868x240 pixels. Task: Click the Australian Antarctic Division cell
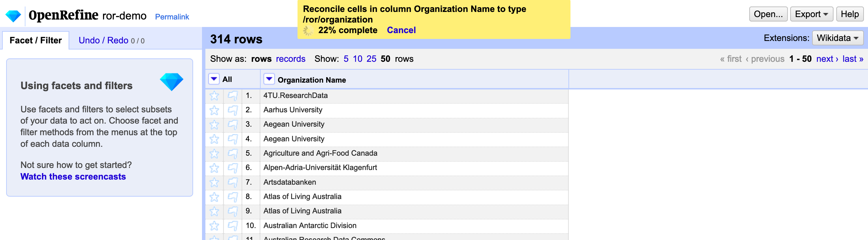(x=414, y=226)
